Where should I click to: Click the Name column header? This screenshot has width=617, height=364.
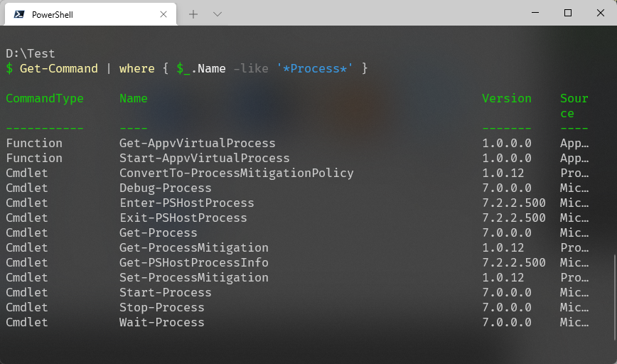pyautogui.click(x=134, y=98)
